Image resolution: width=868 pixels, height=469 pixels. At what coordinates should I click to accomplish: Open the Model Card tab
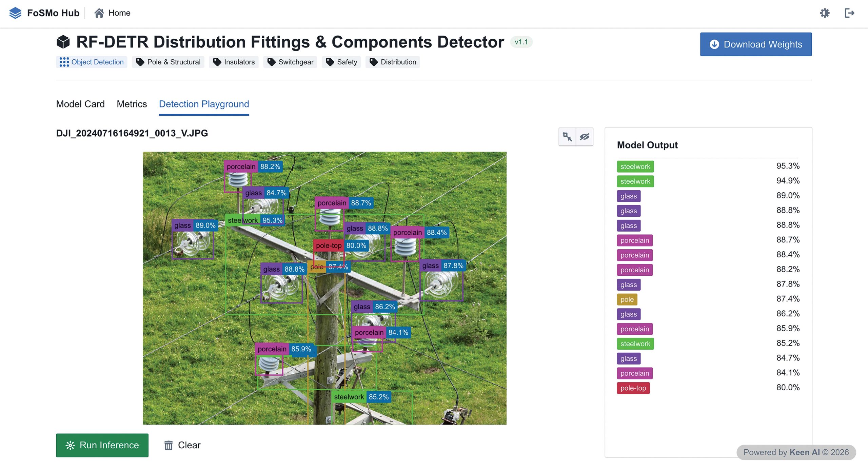[x=80, y=104]
